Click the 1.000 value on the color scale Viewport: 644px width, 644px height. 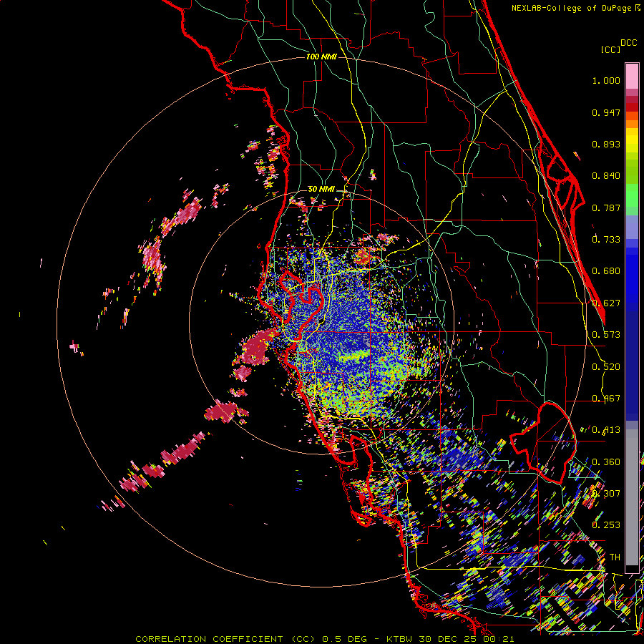(x=606, y=80)
